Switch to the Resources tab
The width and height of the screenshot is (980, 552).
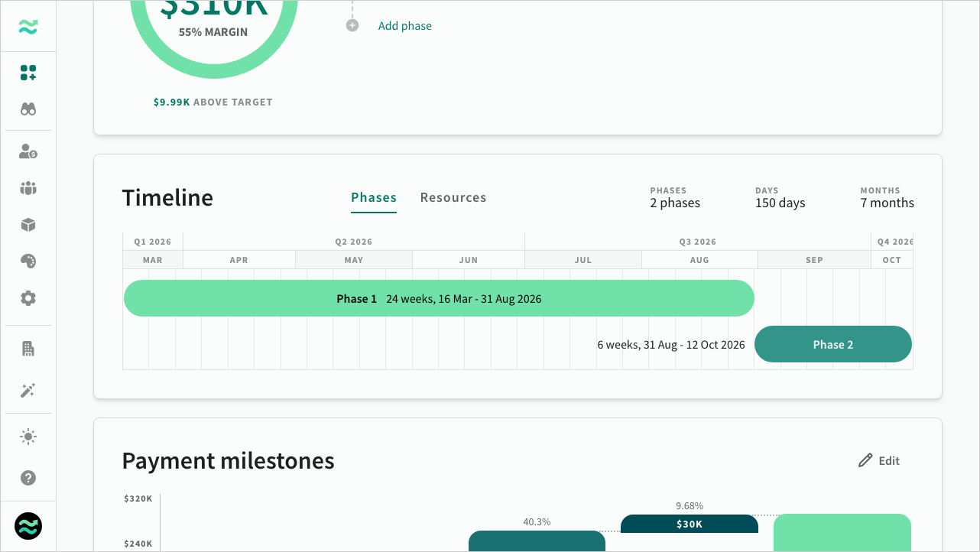pos(453,198)
